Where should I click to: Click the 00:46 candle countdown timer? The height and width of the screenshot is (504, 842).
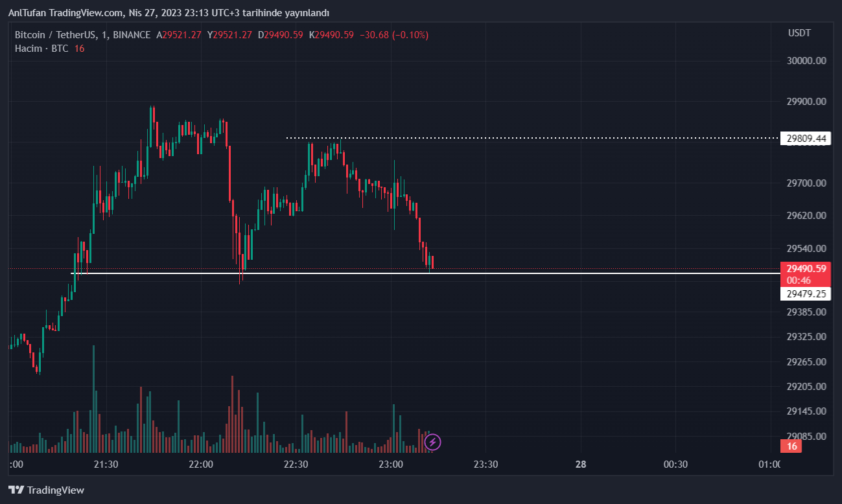tap(798, 281)
